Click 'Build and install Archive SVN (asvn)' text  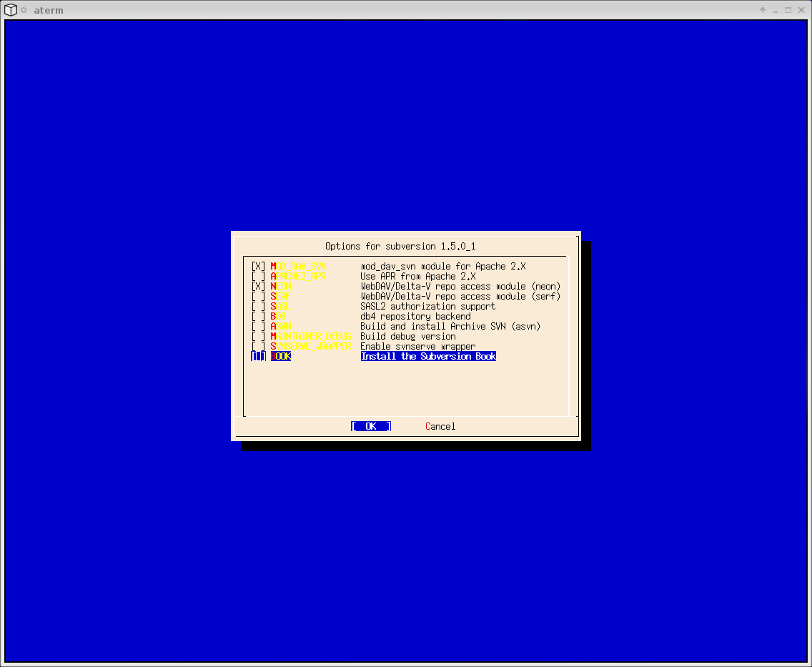tap(450, 326)
